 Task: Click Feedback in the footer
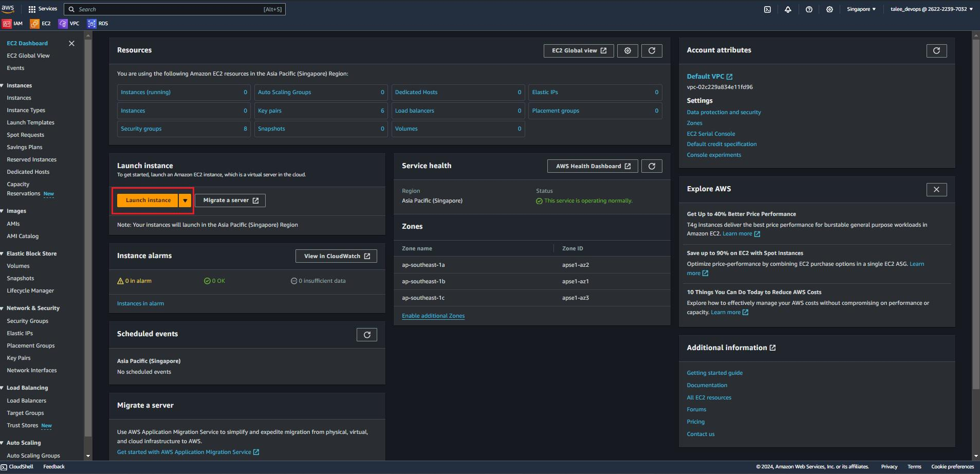click(x=54, y=467)
